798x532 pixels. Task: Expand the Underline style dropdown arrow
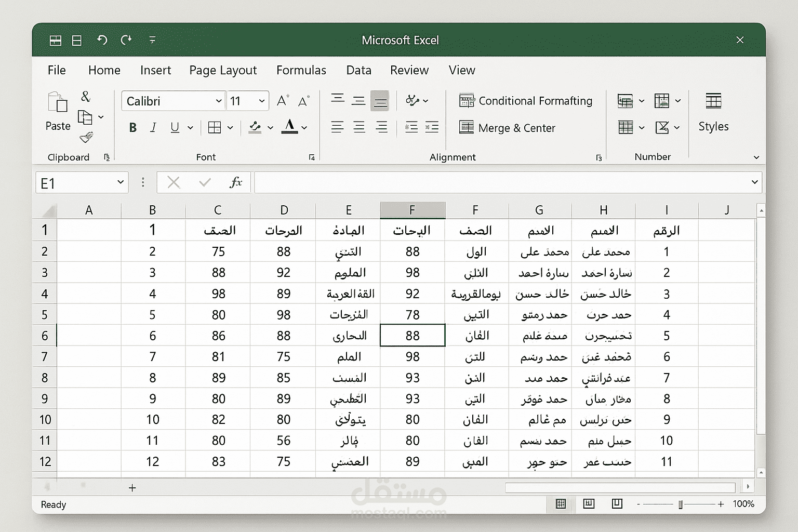[190, 128]
